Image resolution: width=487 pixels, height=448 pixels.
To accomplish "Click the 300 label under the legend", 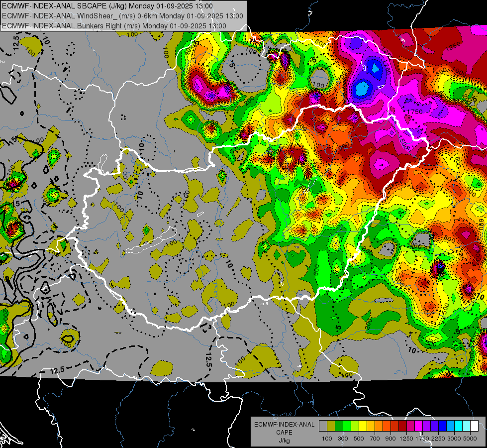I will pyautogui.click(x=343, y=439).
